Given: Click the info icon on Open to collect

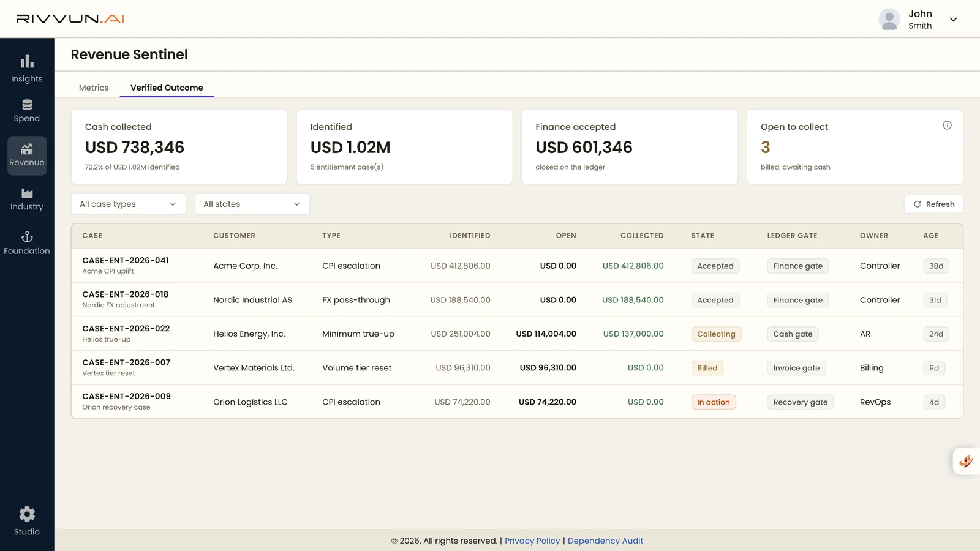Looking at the screenshot, I should coord(947,126).
